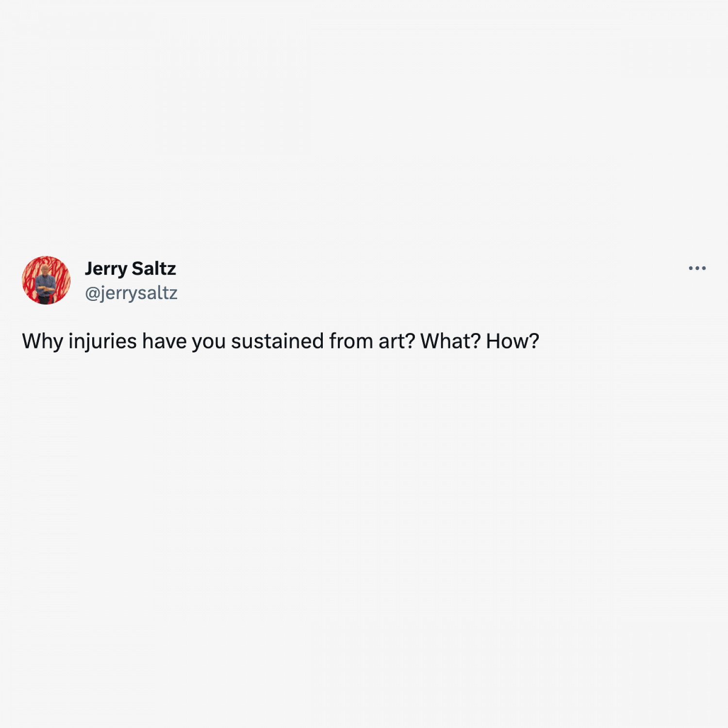Click the @jerrysaltz handle
Screen dimensions: 728x728
tap(131, 293)
